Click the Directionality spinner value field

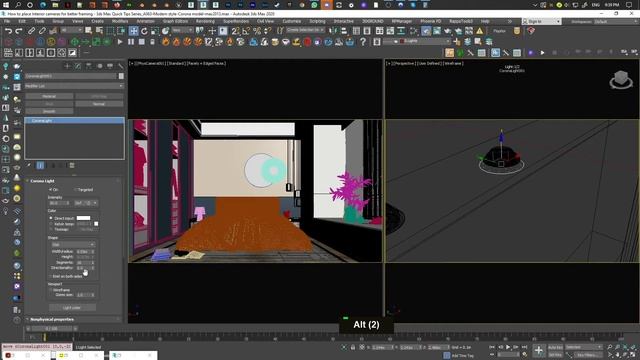tap(83, 268)
